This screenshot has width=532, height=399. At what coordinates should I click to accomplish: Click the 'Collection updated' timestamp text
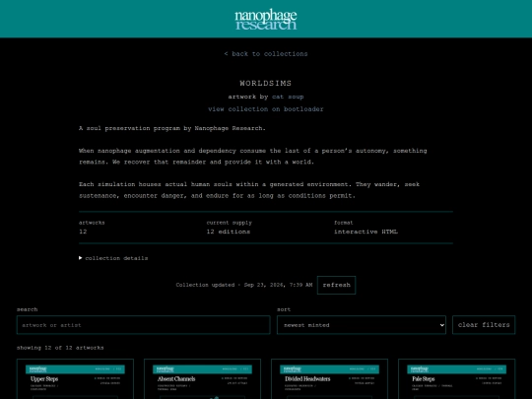click(x=244, y=285)
